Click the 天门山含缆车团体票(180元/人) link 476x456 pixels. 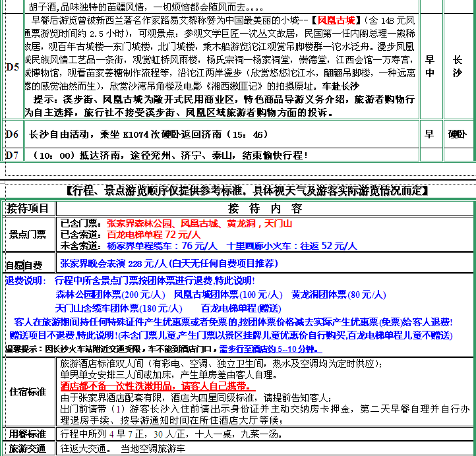(119, 308)
